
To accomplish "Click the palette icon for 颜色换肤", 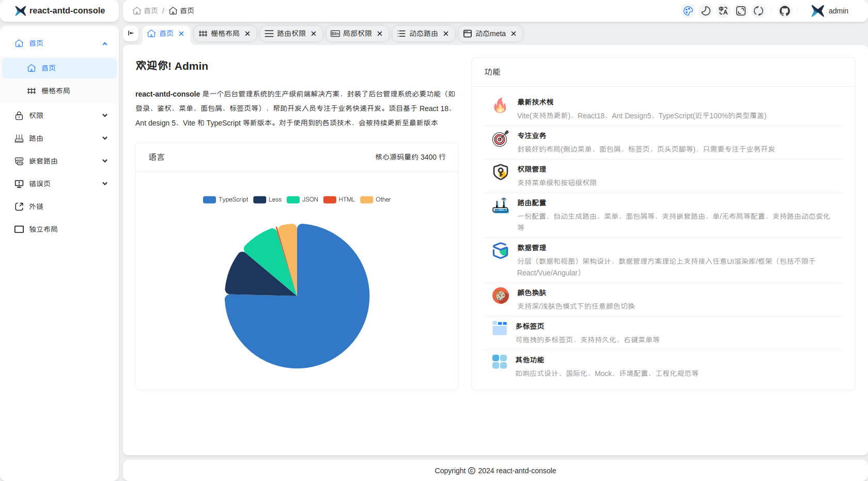I will point(500,296).
